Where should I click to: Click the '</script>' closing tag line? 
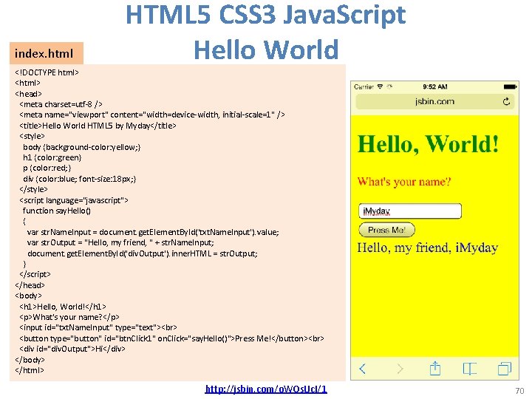tap(35, 274)
